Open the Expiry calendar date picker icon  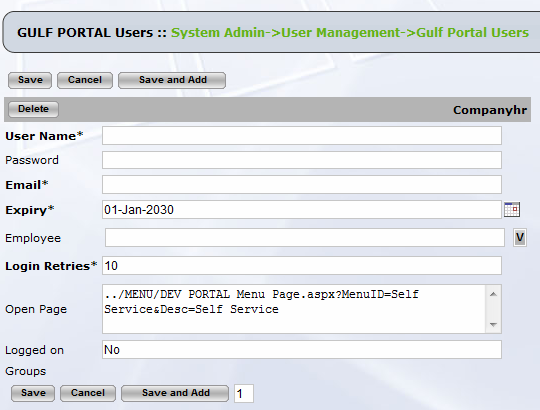pyautogui.click(x=512, y=210)
